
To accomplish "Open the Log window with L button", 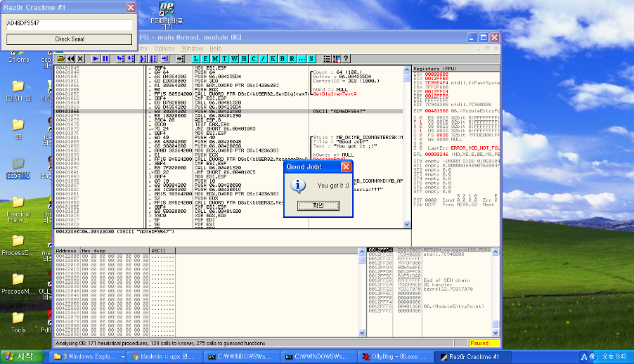I will click(195, 59).
